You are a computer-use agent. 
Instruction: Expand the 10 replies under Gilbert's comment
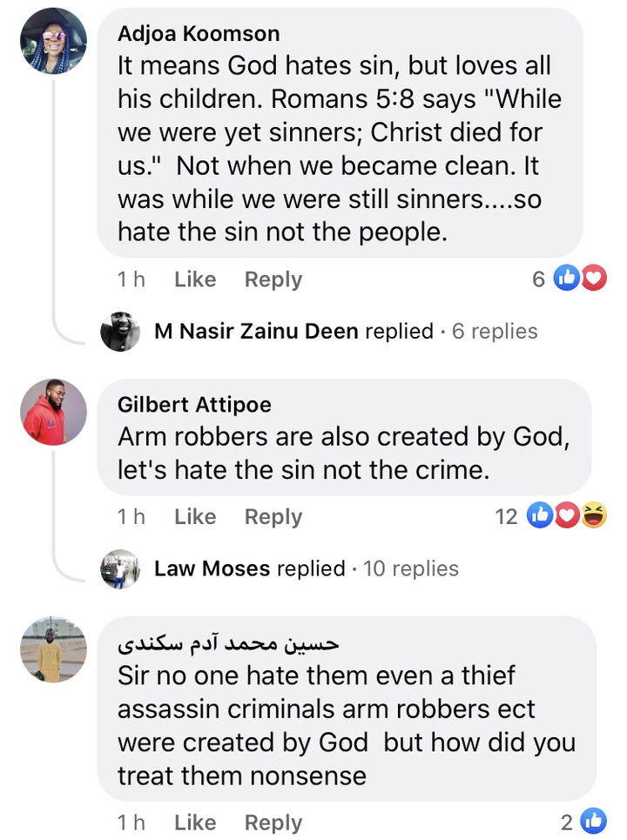[411, 569]
